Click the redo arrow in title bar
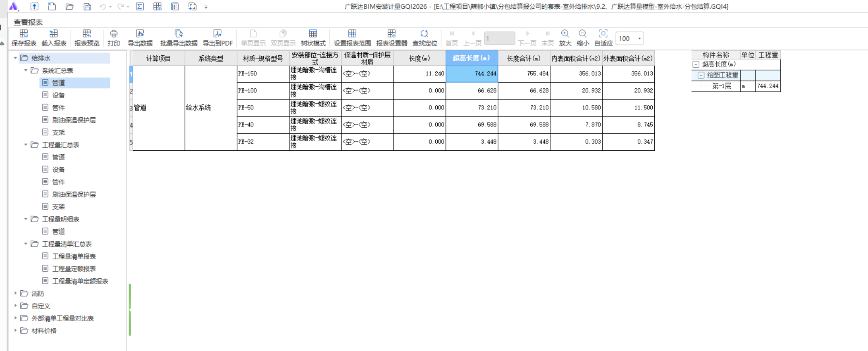868x351 pixels. point(120,7)
